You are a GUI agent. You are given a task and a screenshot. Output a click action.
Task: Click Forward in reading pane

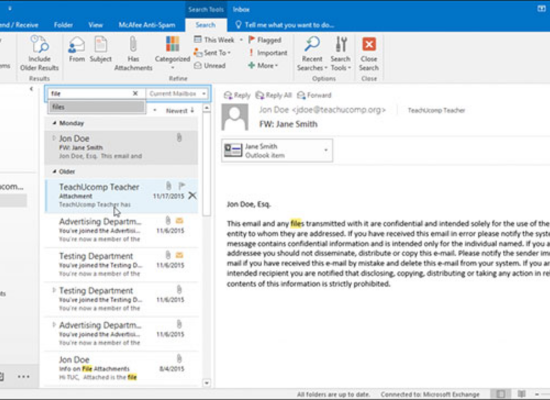(x=314, y=95)
